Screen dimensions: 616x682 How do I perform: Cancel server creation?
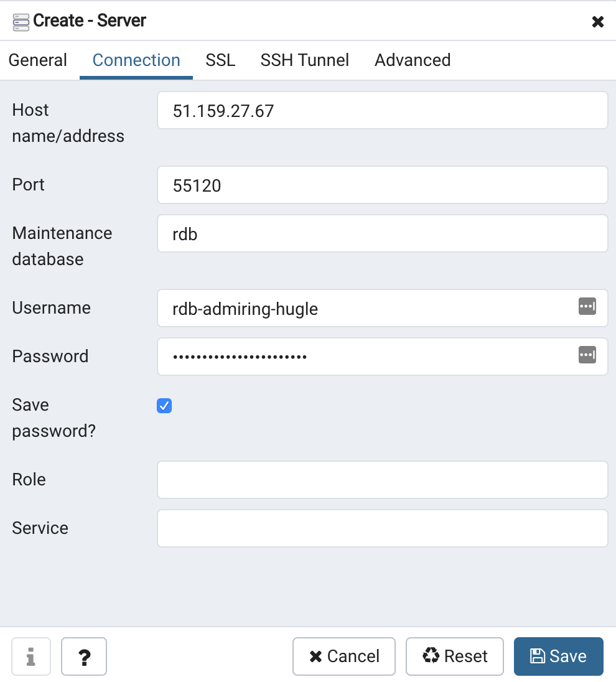344,656
